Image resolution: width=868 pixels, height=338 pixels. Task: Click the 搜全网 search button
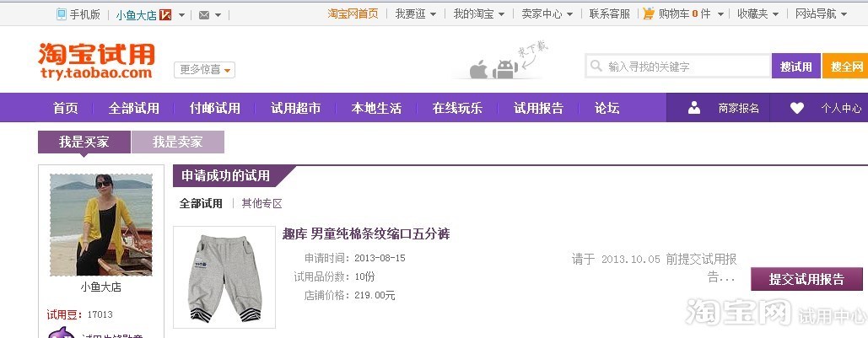point(845,67)
